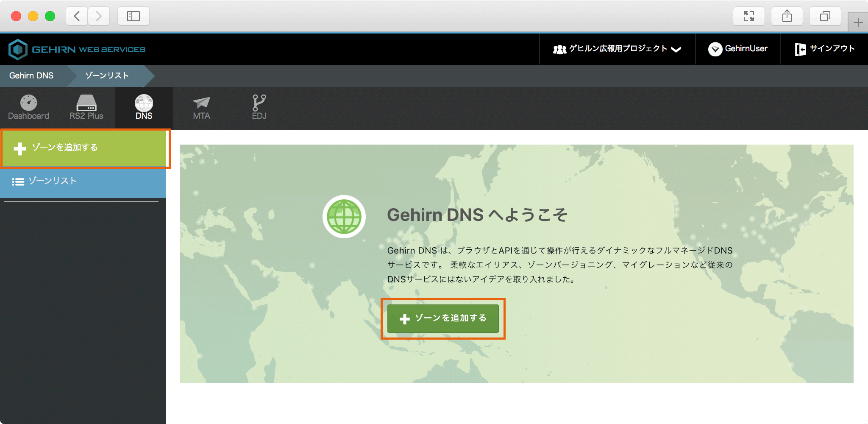The image size is (868, 424).
Task: Click the GehirnUser account avatar
Action: pos(715,49)
